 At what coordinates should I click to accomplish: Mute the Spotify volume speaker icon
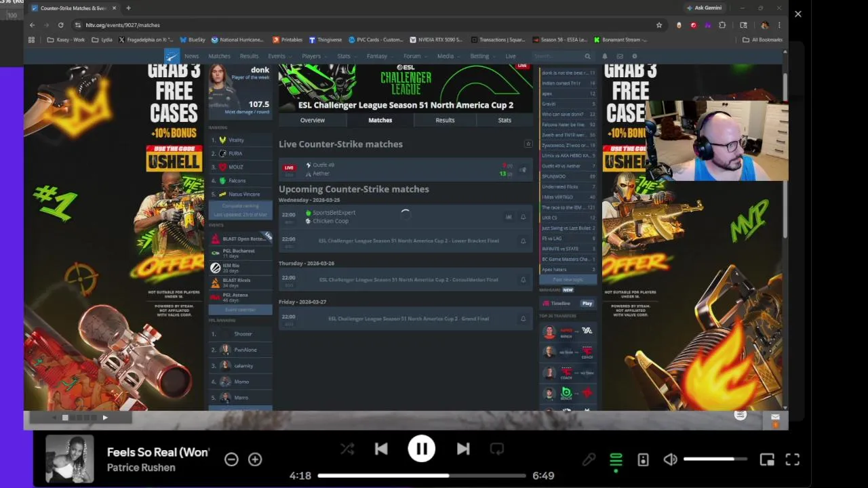(x=670, y=460)
